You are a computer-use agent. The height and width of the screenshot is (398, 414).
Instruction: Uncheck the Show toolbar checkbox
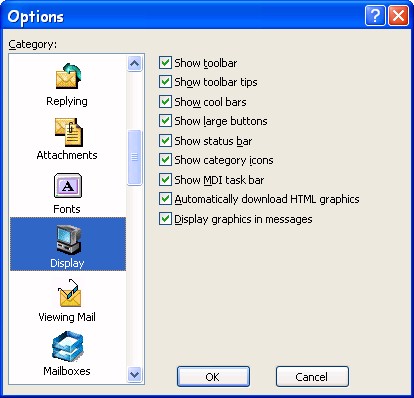(165, 63)
